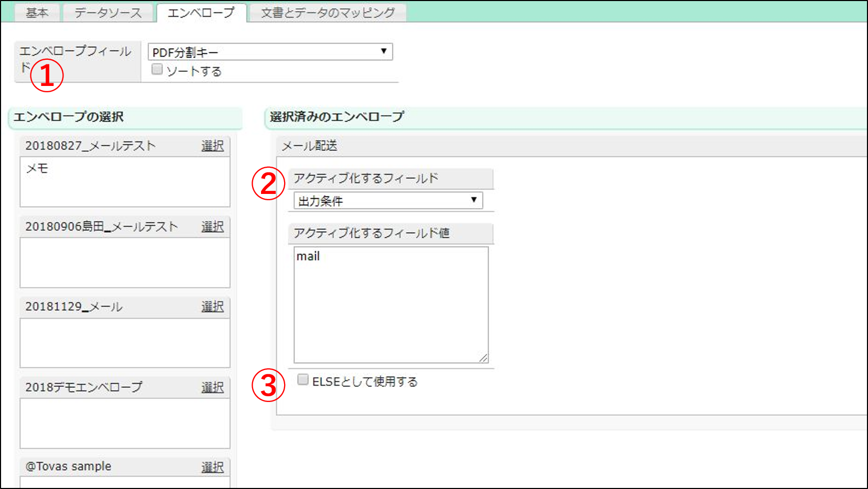Enable the ソートする checkbox
Image resolution: width=868 pixels, height=489 pixels.
(157, 70)
